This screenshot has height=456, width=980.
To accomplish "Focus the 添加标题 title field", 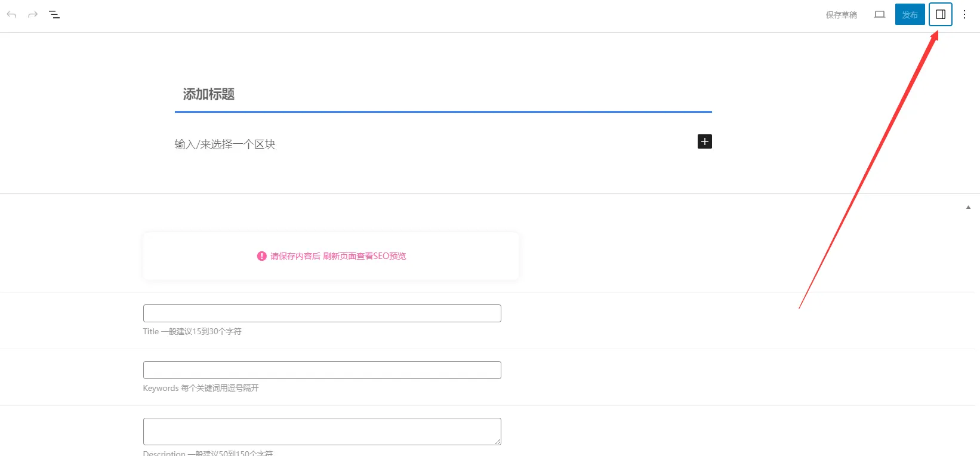I will 443,94.
